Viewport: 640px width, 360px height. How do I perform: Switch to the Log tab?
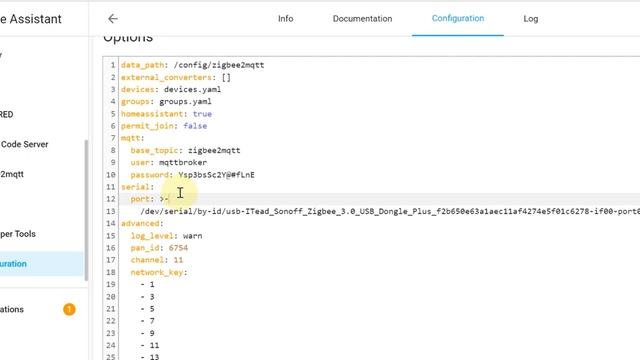(x=531, y=19)
